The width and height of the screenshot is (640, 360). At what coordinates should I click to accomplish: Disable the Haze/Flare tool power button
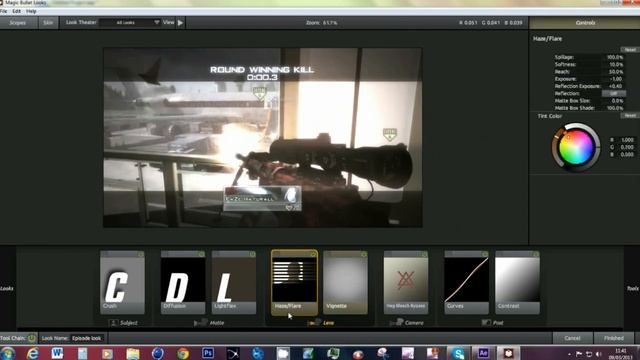point(313,254)
